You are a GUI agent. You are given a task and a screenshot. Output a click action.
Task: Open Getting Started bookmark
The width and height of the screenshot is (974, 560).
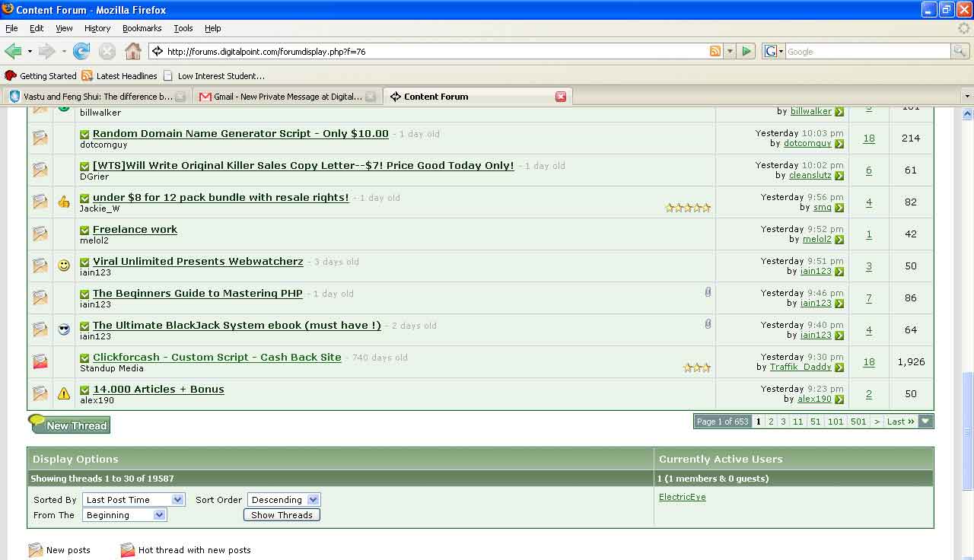point(40,76)
